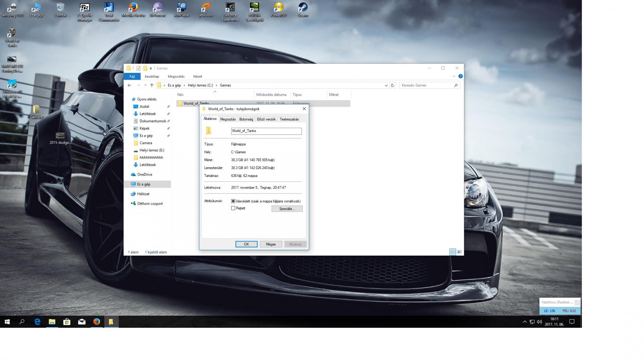Open quick access toolbar customize dropdown
The image size is (644, 363).
tap(151, 68)
